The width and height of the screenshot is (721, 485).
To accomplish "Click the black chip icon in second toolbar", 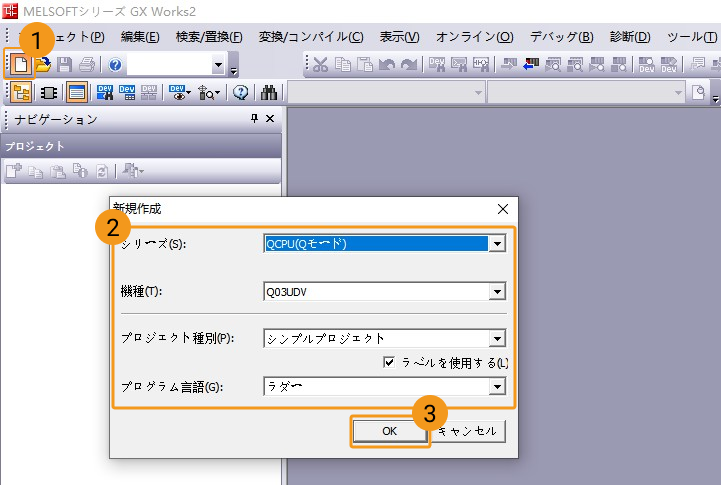I will coord(49,93).
